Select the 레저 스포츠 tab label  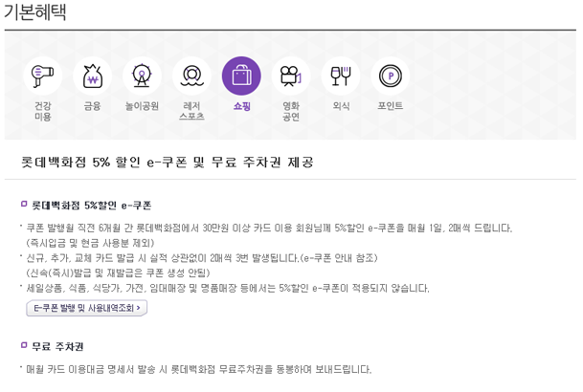point(191,111)
